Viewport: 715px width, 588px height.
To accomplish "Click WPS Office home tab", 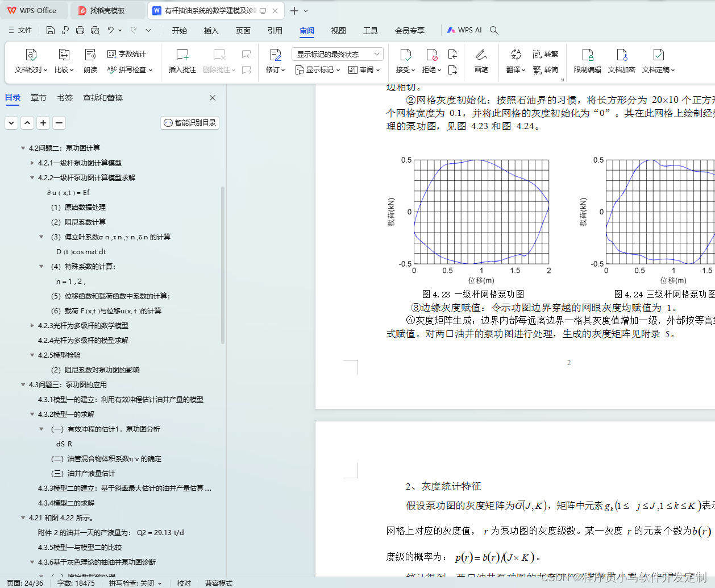I will (x=33, y=10).
